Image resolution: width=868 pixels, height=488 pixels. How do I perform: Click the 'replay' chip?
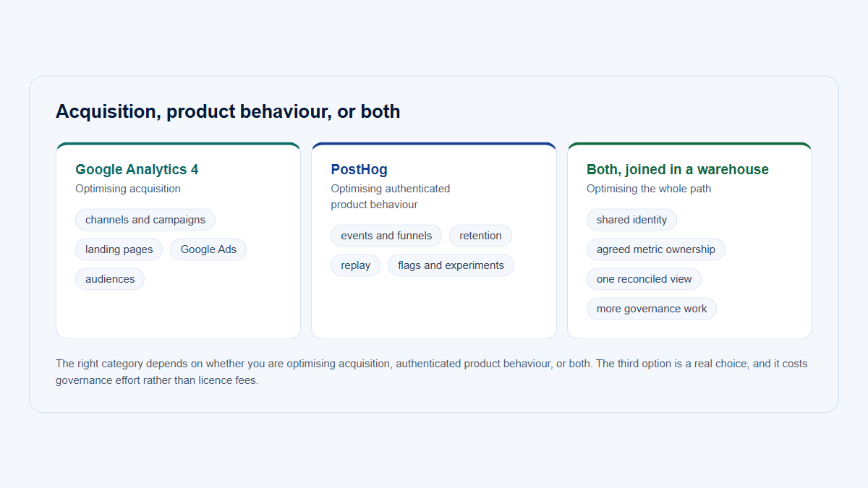coord(356,265)
